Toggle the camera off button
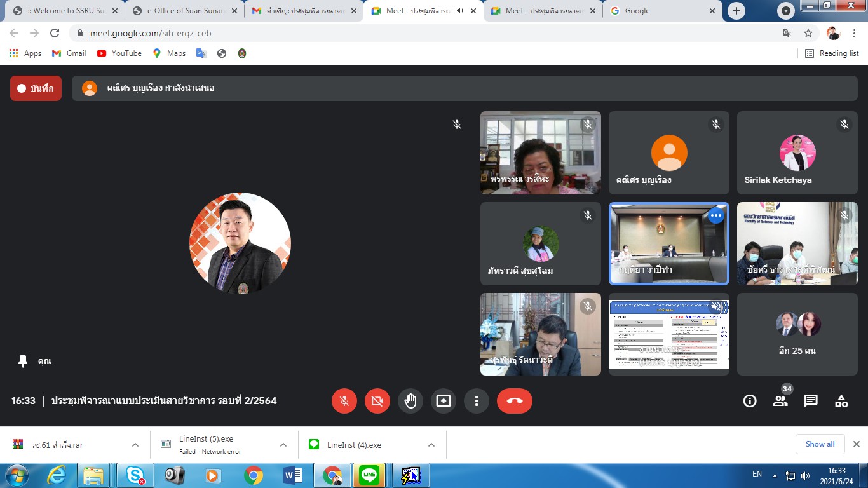This screenshot has width=868, height=488. click(377, 401)
